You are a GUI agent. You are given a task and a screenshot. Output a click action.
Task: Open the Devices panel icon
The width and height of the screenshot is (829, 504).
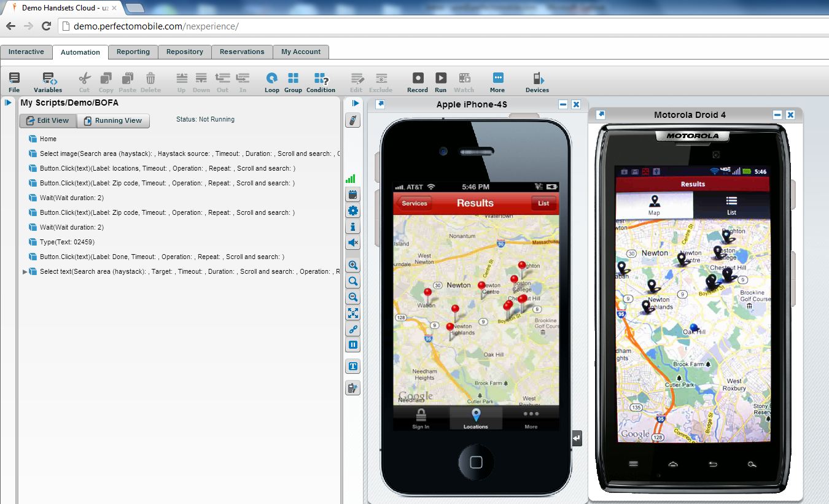537,79
